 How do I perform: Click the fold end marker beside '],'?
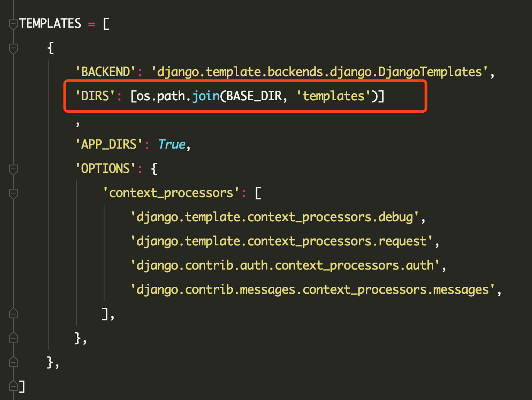[13, 314]
